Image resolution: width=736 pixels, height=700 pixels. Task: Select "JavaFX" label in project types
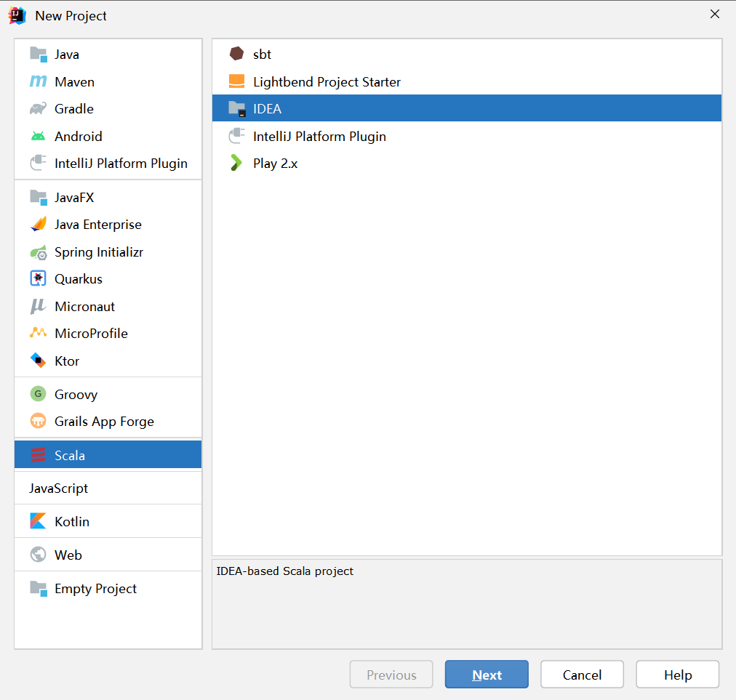[74, 198]
